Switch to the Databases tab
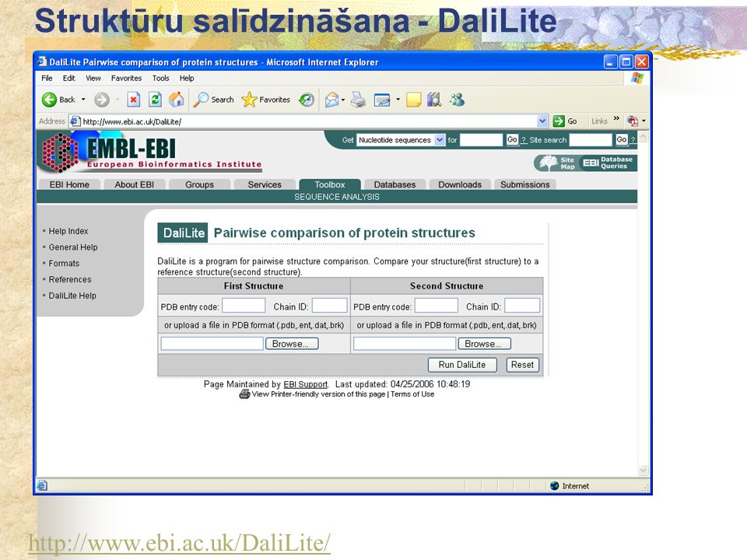Image resolution: width=747 pixels, height=560 pixels. click(x=395, y=184)
